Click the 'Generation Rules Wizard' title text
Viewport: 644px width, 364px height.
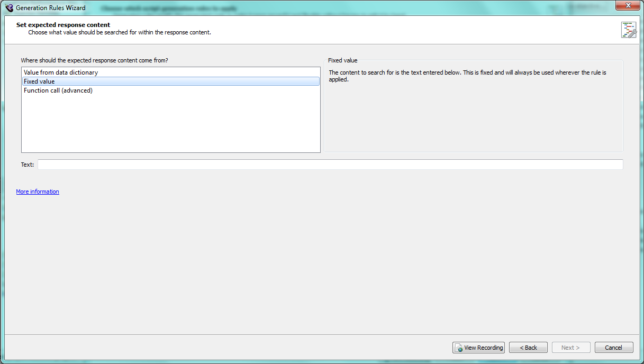click(50, 8)
